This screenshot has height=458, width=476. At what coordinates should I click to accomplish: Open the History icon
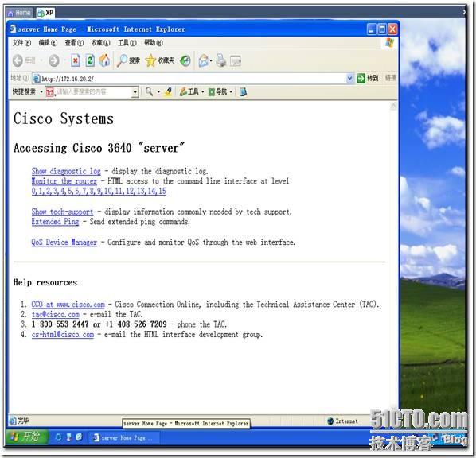185,61
